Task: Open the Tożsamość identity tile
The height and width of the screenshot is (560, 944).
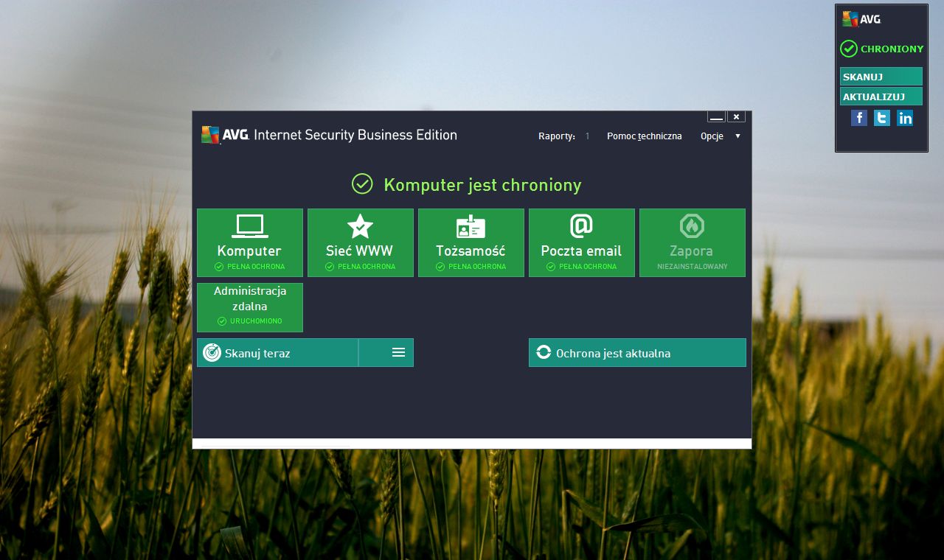Action: coord(471,242)
